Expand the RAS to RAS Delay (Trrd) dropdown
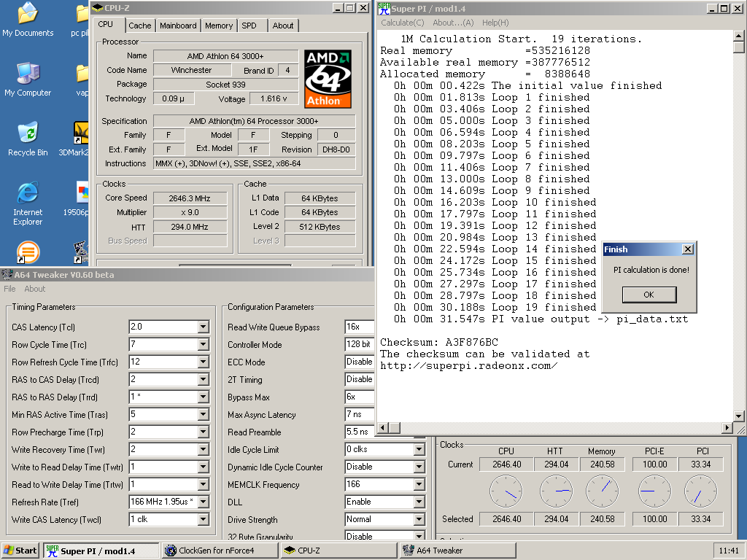Screen dimensions: 747x560 click(x=204, y=397)
